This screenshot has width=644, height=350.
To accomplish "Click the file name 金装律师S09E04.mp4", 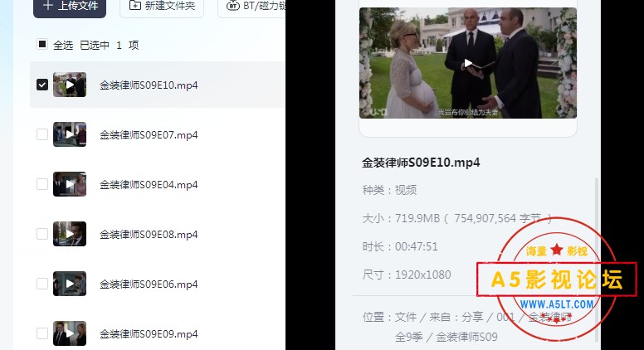I will pyautogui.click(x=149, y=185).
